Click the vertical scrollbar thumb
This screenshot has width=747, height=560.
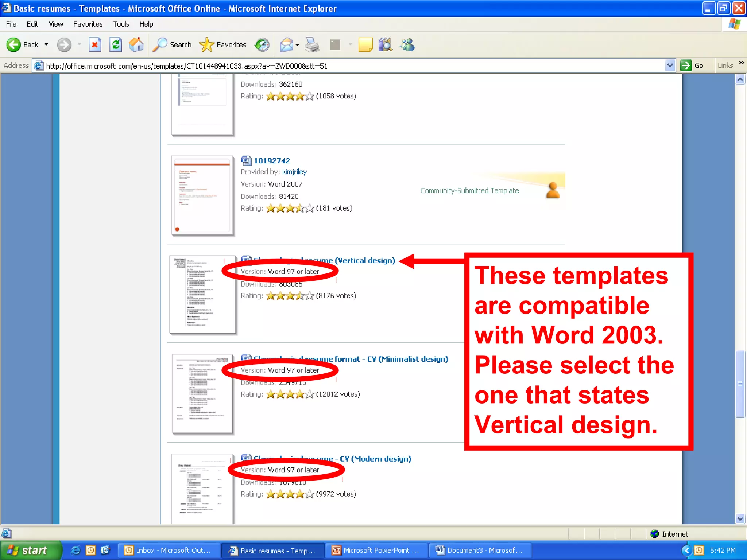[x=740, y=384]
